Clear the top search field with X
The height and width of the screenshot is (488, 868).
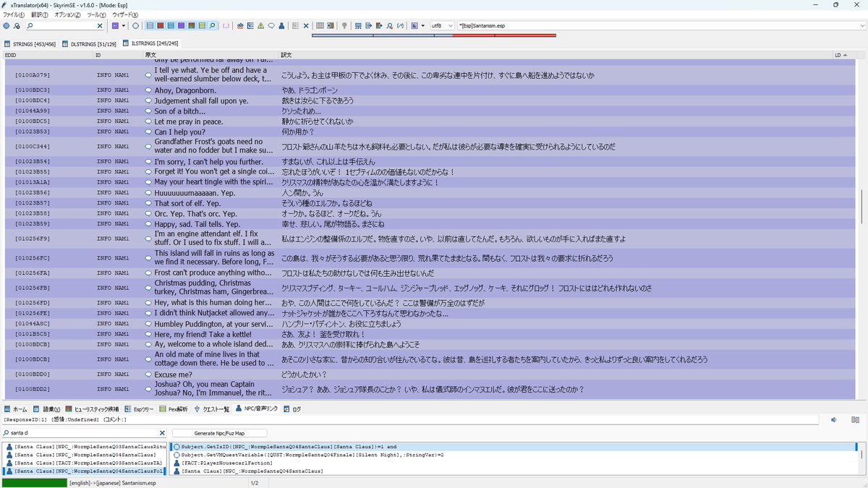point(100,25)
